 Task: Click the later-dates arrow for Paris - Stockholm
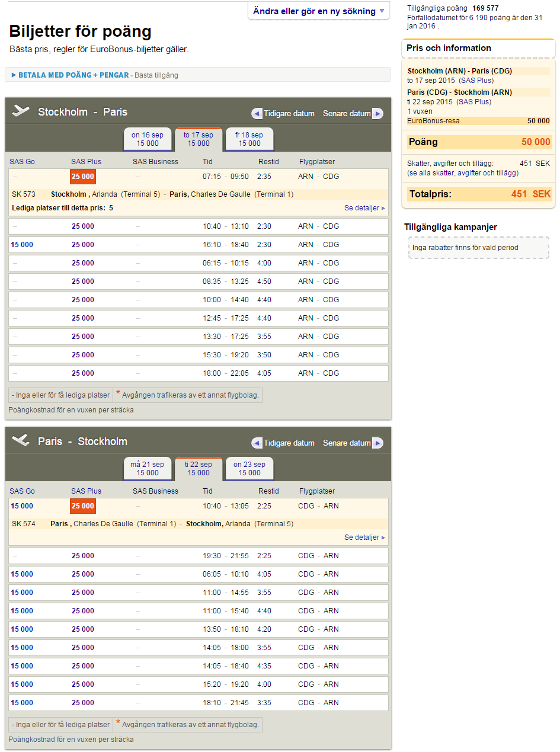[377, 443]
